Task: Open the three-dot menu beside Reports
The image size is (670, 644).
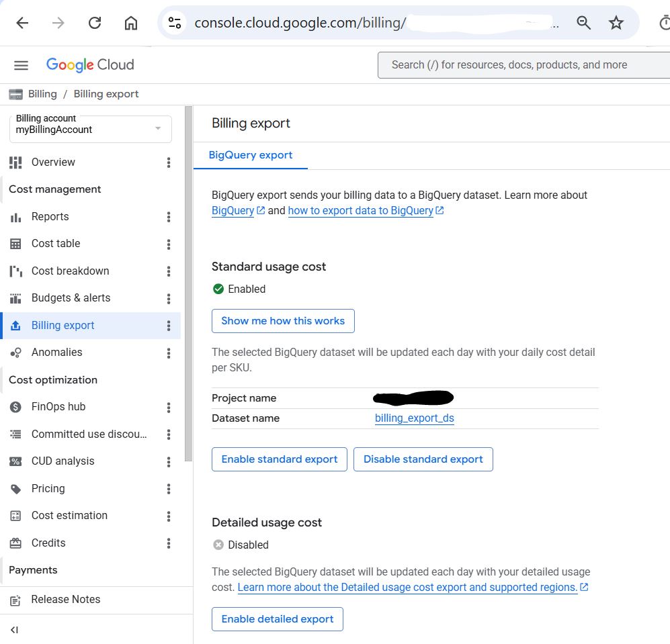Action: click(169, 217)
